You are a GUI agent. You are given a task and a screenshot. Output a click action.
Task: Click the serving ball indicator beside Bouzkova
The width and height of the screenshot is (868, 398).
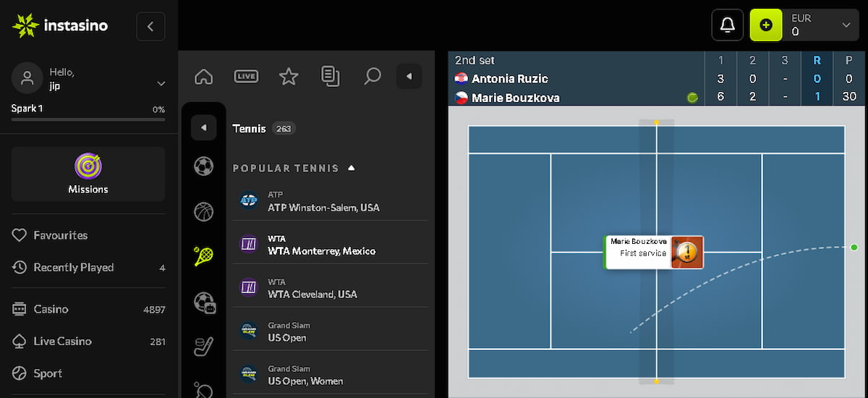click(x=693, y=98)
